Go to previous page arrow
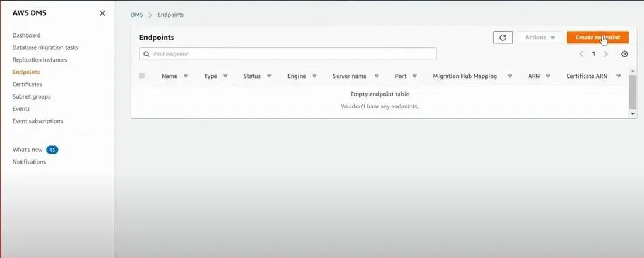The width and height of the screenshot is (644, 258). tap(581, 54)
